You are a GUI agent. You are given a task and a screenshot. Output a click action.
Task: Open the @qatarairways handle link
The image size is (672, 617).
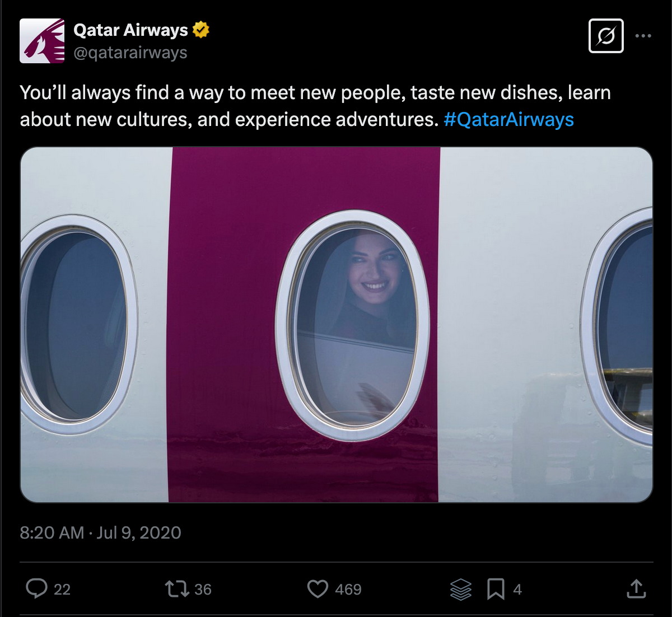130,53
